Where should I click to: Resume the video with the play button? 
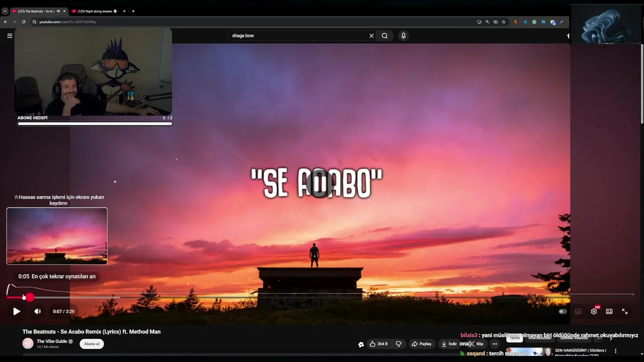[17, 311]
